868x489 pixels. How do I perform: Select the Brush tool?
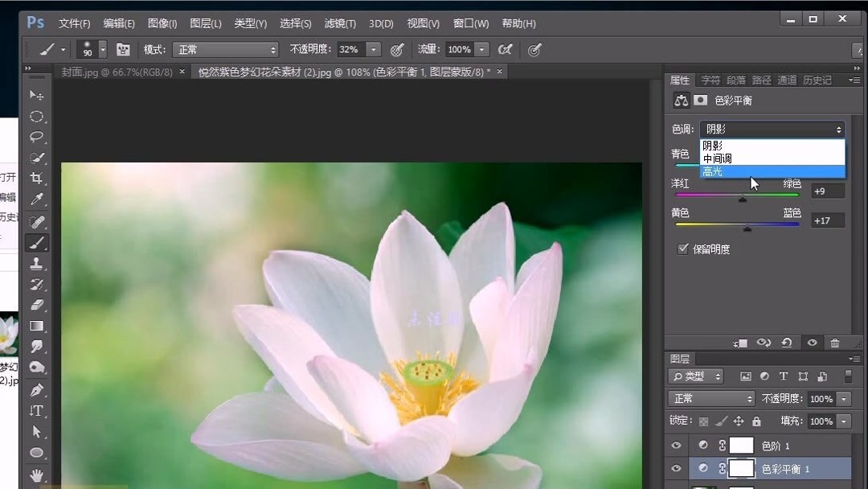click(37, 242)
